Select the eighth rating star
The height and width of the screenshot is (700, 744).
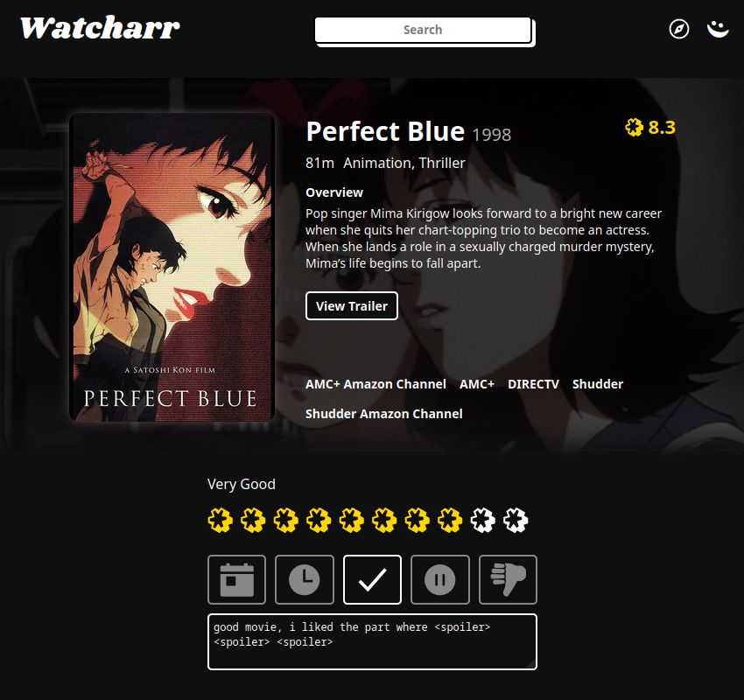(450, 521)
